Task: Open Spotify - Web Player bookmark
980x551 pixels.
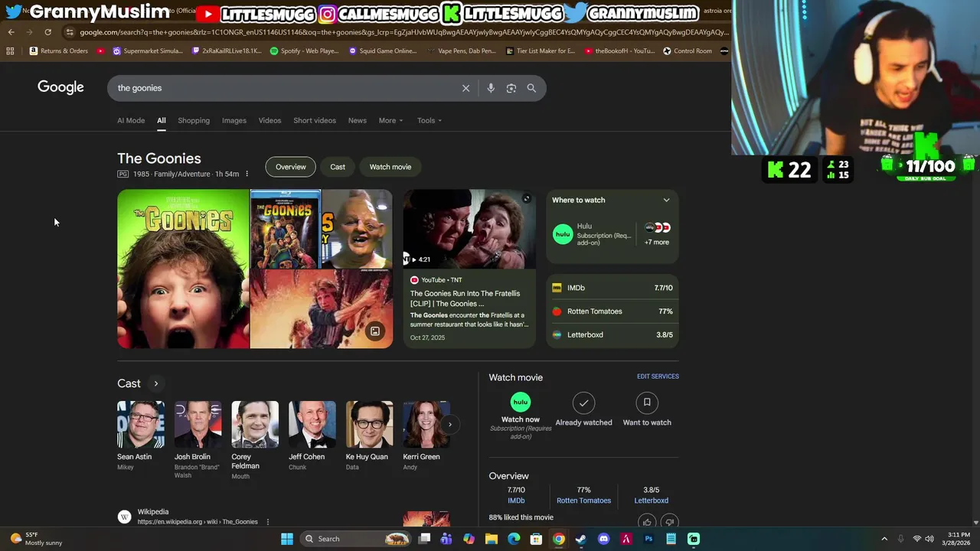Action: coord(304,51)
